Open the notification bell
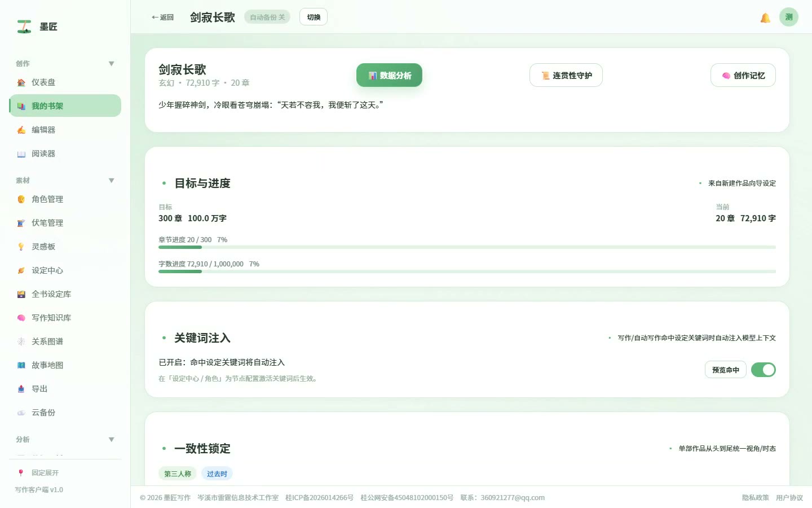The image size is (812, 508). point(765,17)
